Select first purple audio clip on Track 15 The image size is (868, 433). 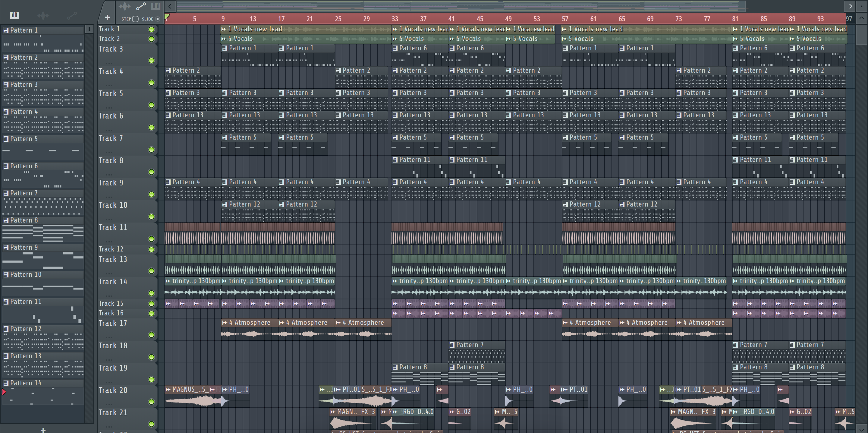tap(171, 304)
